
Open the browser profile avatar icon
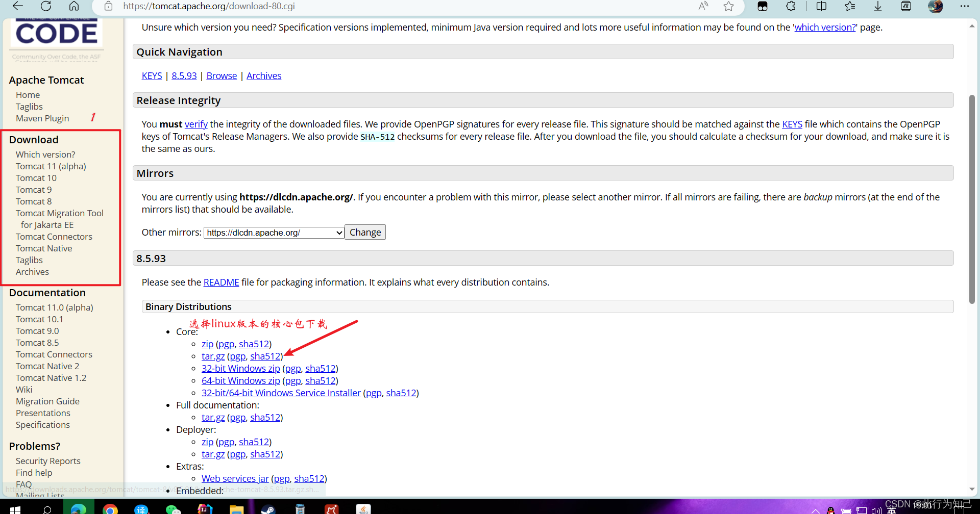click(936, 7)
